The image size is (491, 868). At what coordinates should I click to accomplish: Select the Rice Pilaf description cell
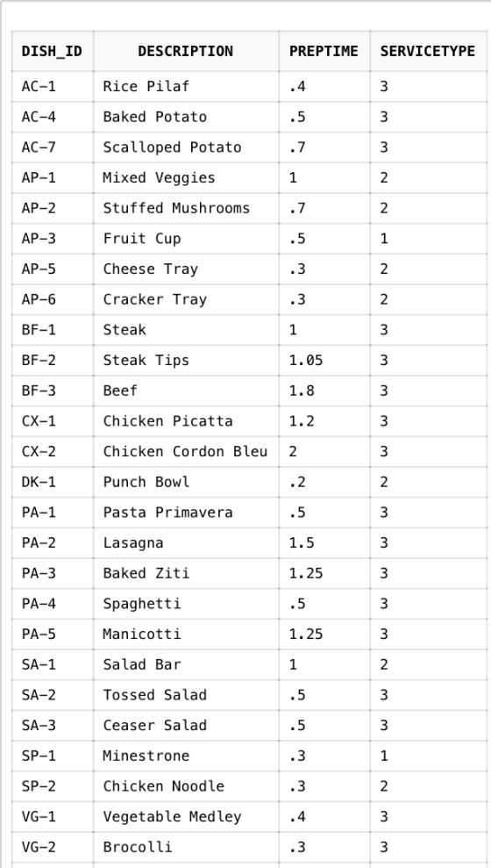186,86
